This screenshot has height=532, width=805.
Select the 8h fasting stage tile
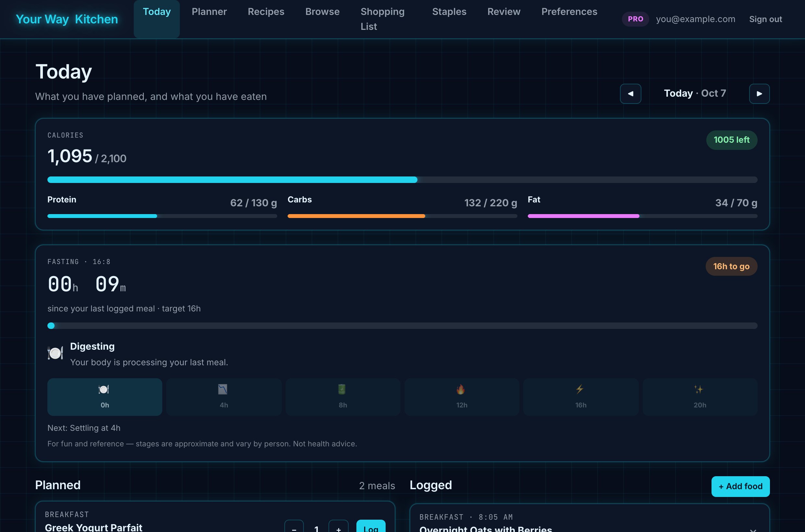point(343,397)
